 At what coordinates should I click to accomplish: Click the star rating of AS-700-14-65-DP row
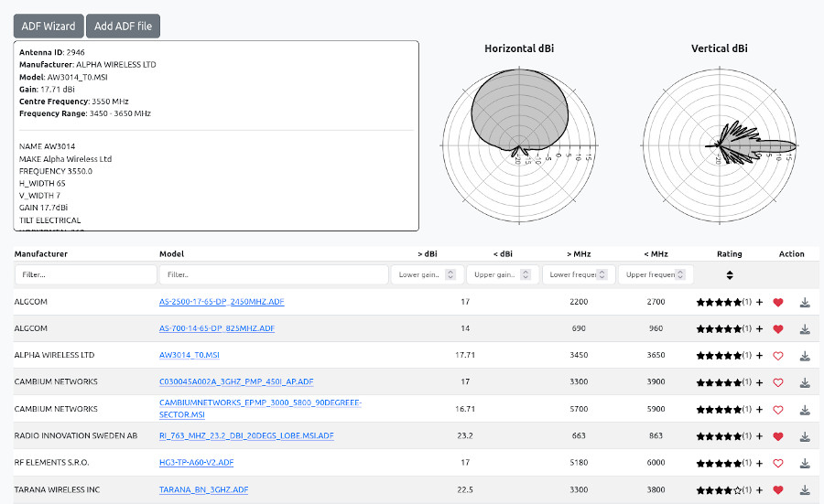tap(719, 328)
